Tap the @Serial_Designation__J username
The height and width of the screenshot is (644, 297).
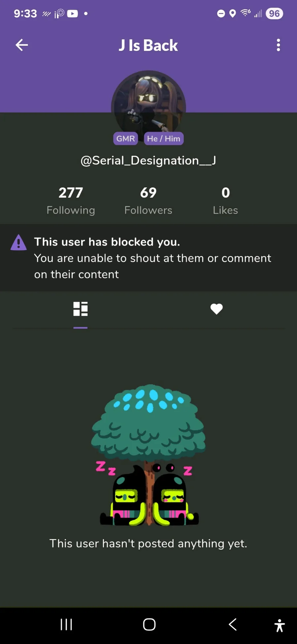pos(148,161)
